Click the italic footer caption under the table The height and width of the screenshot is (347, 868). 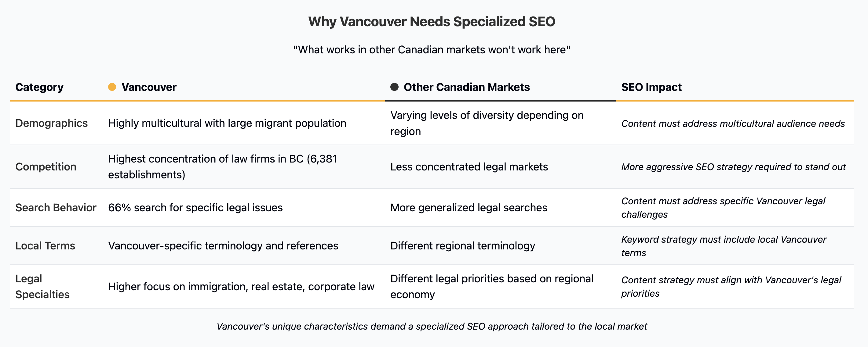pos(432,326)
